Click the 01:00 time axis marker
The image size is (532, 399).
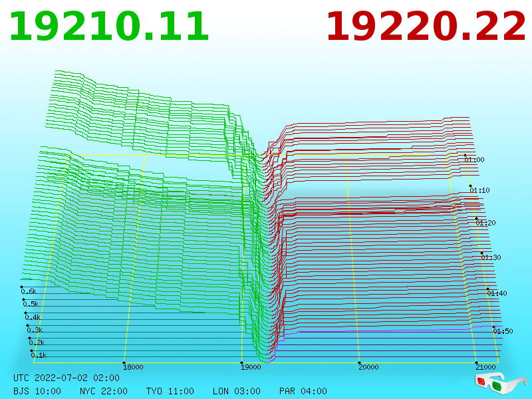[474, 160]
